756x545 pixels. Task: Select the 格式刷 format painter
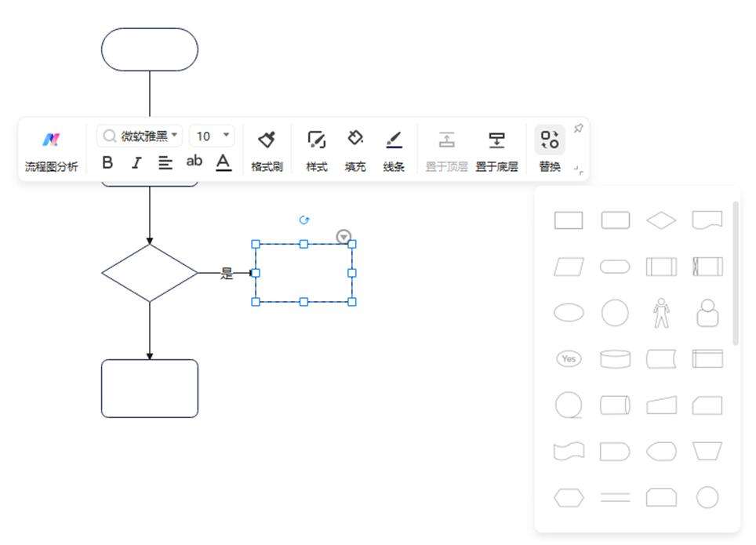click(x=267, y=149)
